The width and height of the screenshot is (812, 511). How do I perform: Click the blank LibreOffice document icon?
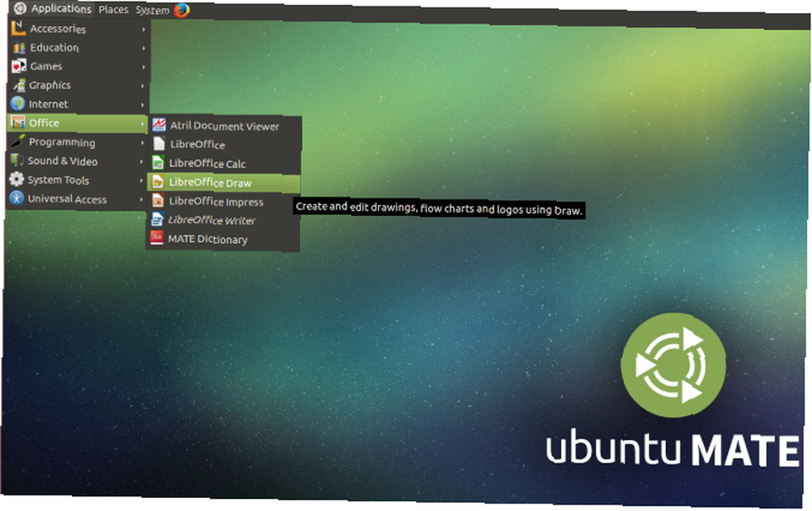(x=159, y=144)
